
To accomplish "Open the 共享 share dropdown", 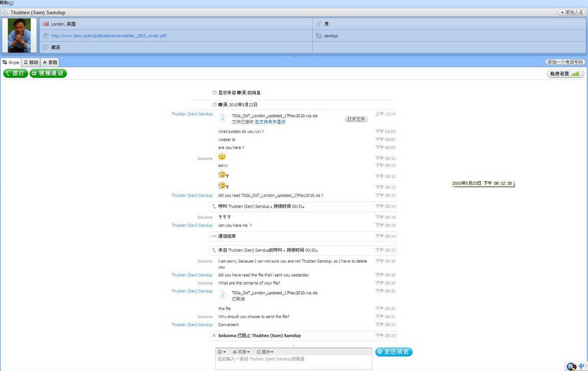I will tap(241, 352).
